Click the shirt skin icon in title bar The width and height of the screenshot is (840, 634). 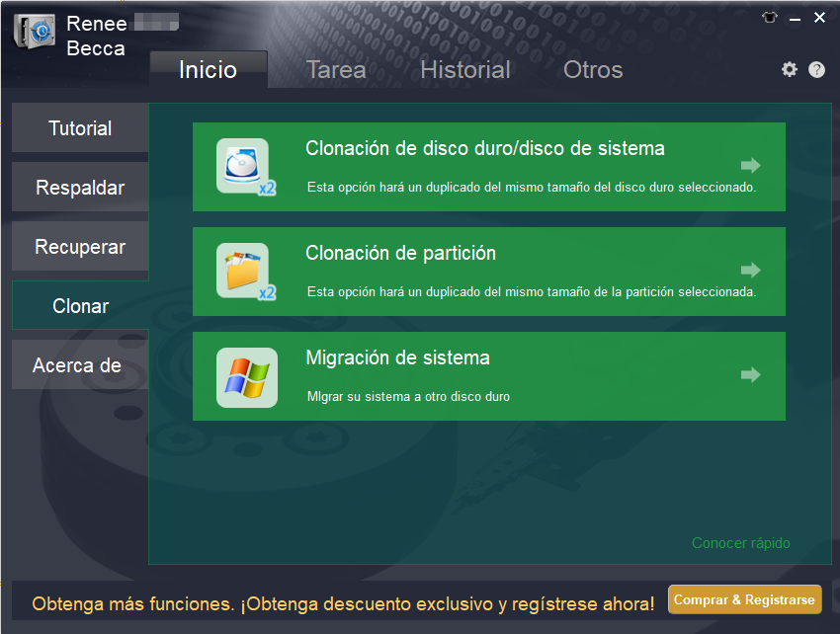pos(769,18)
